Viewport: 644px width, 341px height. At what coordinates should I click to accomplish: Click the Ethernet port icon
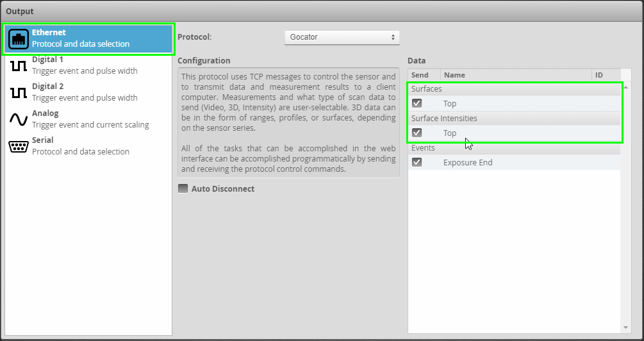point(19,39)
